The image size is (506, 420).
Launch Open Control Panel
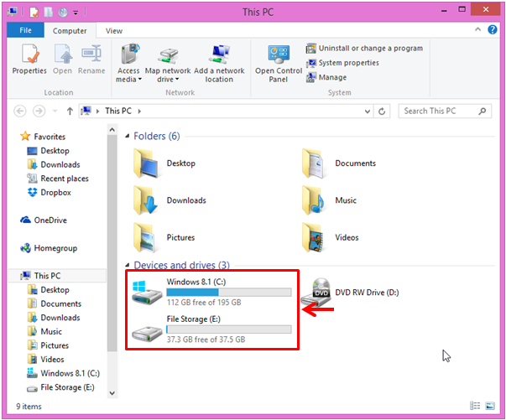coord(279,63)
